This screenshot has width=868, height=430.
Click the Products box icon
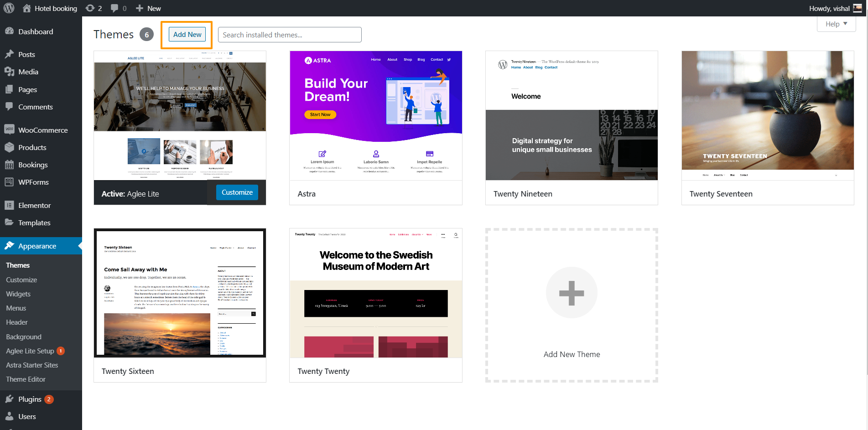pos(9,147)
